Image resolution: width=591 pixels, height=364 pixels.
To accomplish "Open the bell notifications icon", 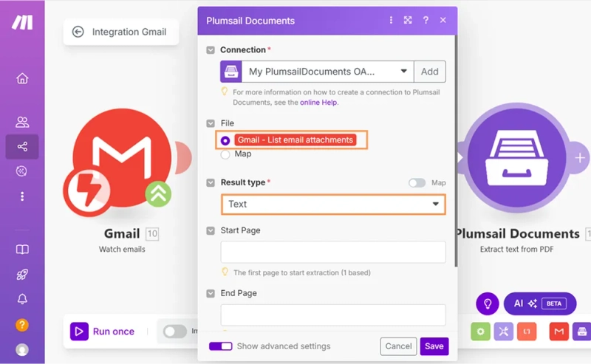I will [x=22, y=299].
